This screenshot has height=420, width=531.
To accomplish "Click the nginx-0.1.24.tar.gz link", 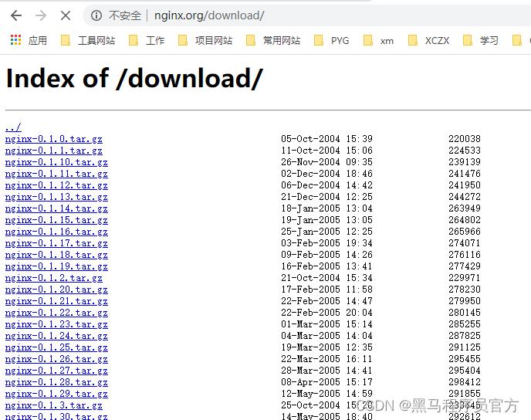I will pos(56,336).
